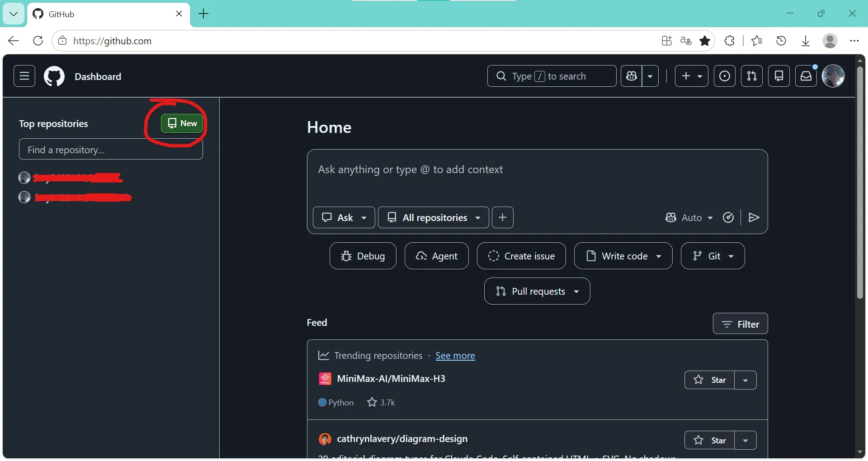Select the Create issue suggestion button
The image size is (868, 461).
click(521, 256)
